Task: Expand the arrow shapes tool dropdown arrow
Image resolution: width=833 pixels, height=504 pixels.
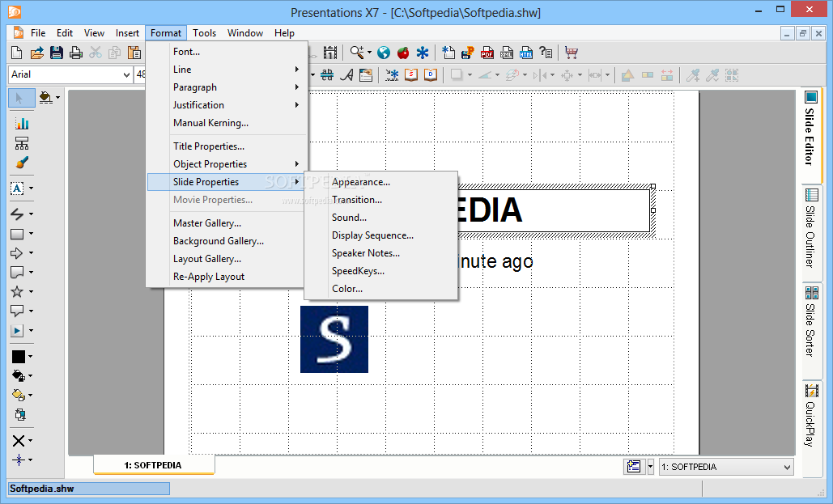Action: coord(31,252)
